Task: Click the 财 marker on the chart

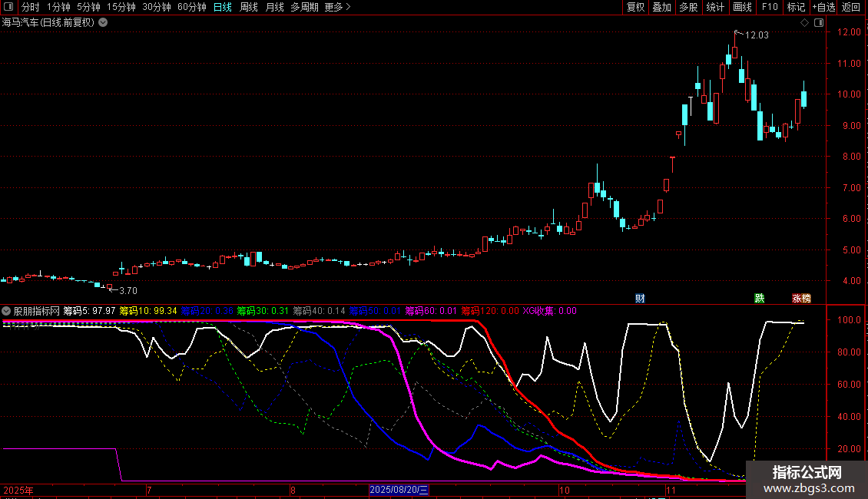Action: [639, 298]
